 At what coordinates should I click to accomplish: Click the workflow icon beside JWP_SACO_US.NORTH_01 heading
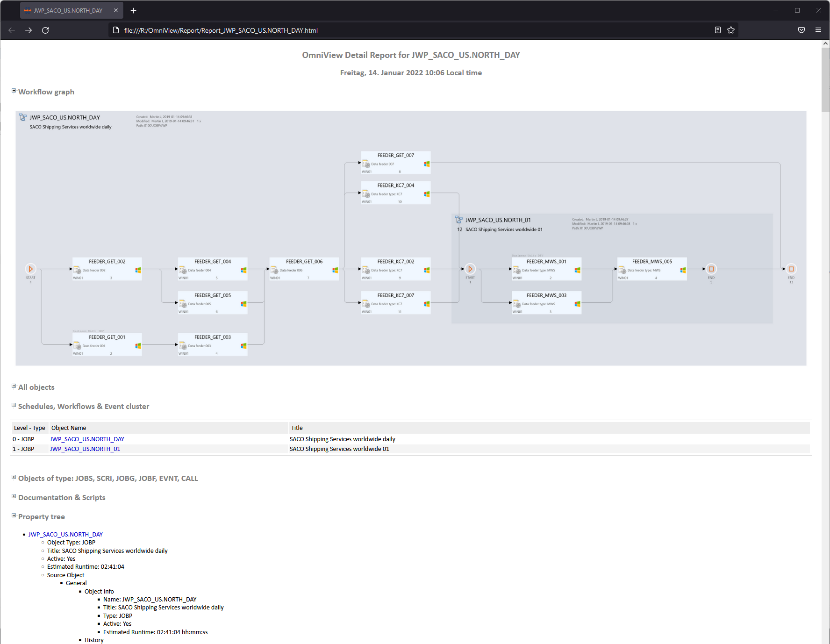(x=458, y=219)
